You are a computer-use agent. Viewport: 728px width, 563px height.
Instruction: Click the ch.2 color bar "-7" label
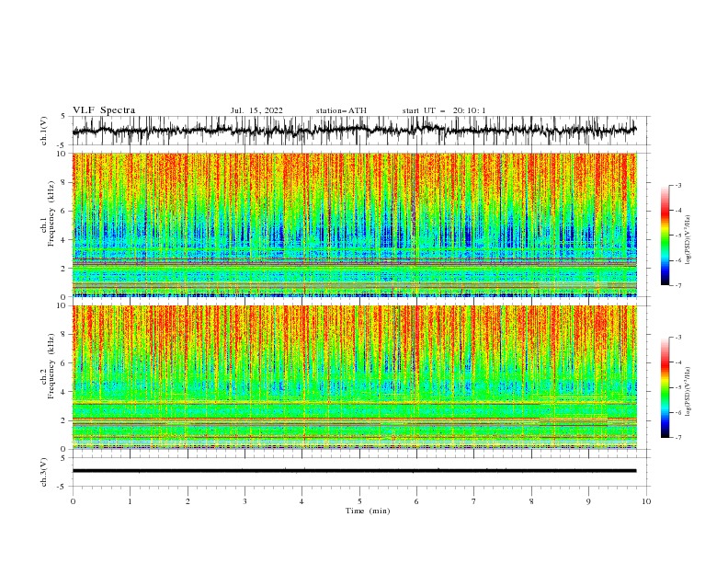(x=677, y=438)
